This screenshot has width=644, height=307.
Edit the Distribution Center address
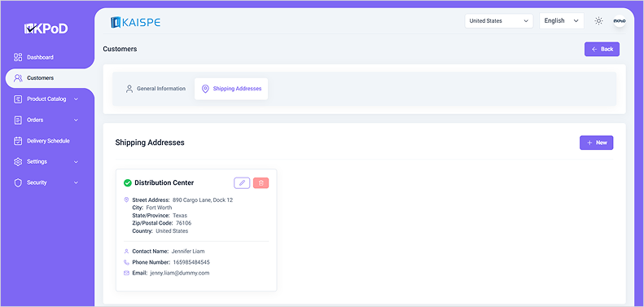[242, 183]
